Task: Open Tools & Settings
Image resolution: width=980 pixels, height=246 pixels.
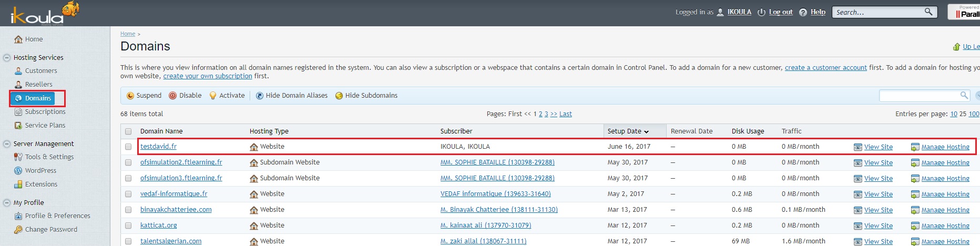Action: click(44, 157)
